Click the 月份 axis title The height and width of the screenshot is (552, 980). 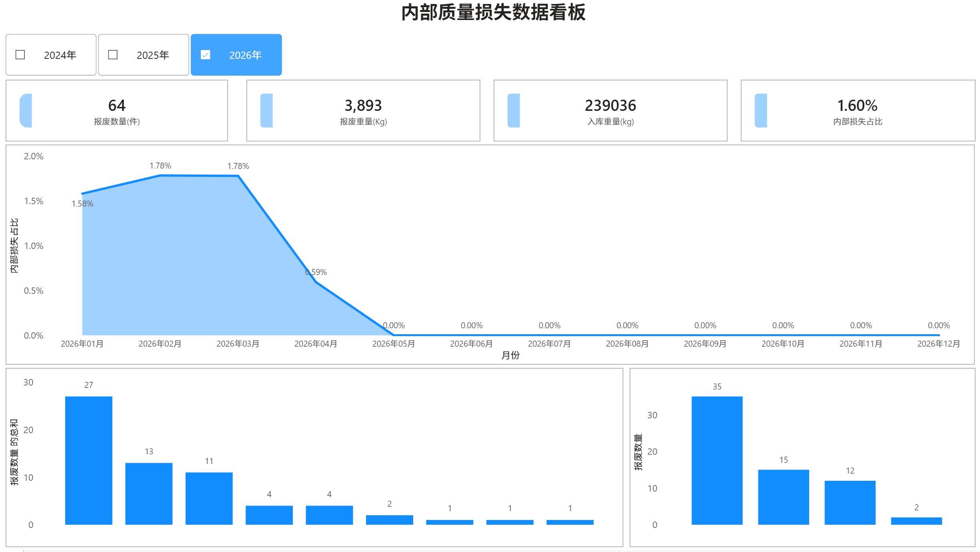click(510, 355)
